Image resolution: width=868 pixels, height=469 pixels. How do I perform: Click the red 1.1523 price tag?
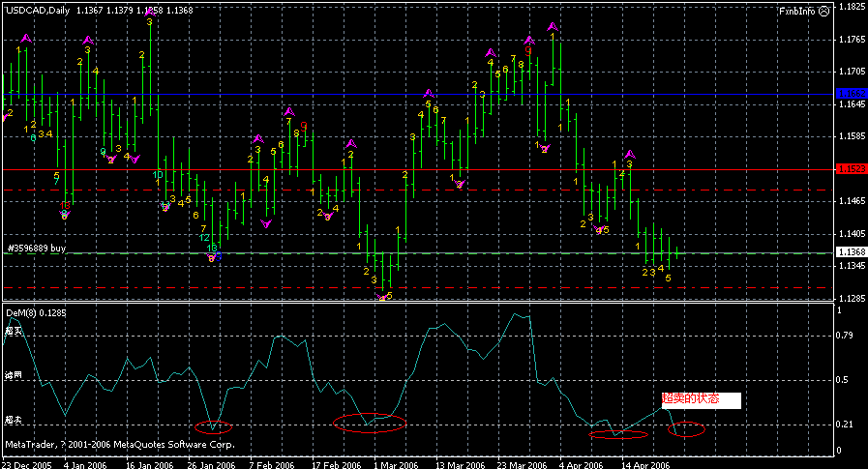[x=852, y=169]
